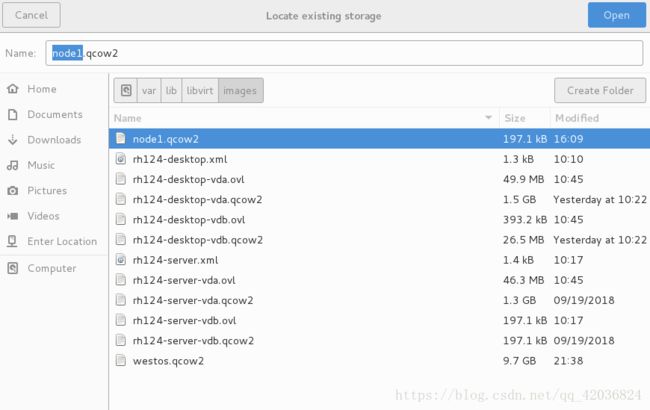Sort files by the Modified column
Image resolution: width=650 pixels, height=410 pixels.
600,118
